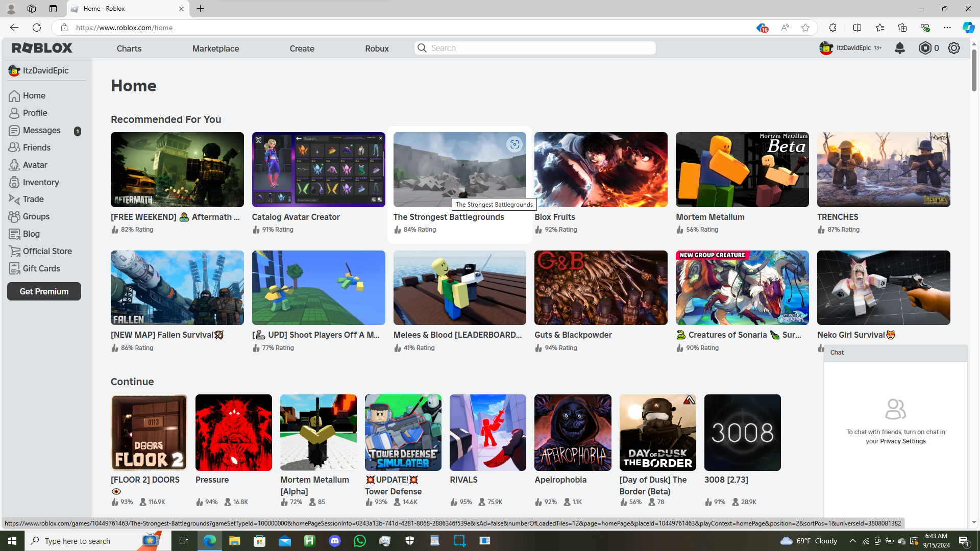Open the DOORS Floor 2 thumbnail
Viewport: 980px width, 551px height.
point(149,433)
